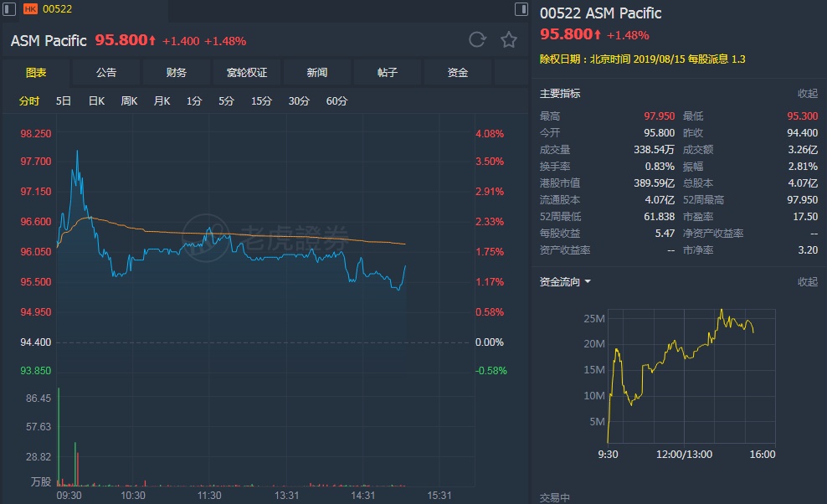The image size is (827, 504).
Task: Add ASM Pacific to favorites star
Action: 509,39
